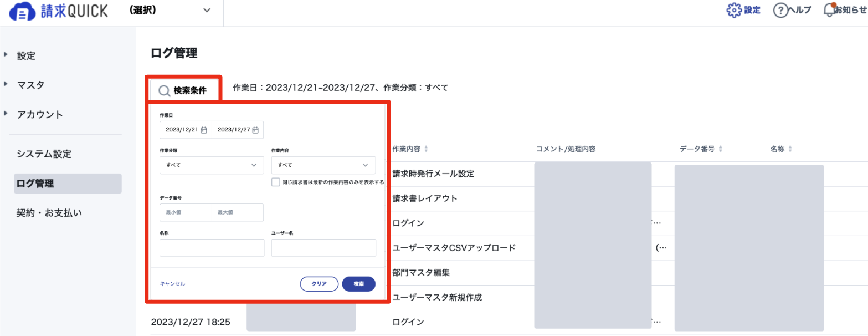868x336 pixels.
Task: Expand the 設定 sidebar section
Action: pyautogui.click(x=6, y=54)
